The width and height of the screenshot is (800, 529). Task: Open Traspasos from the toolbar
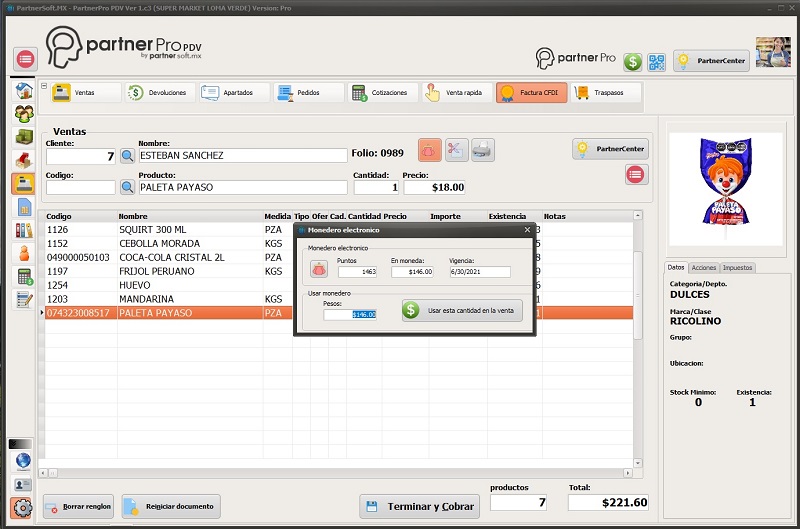point(606,93)
